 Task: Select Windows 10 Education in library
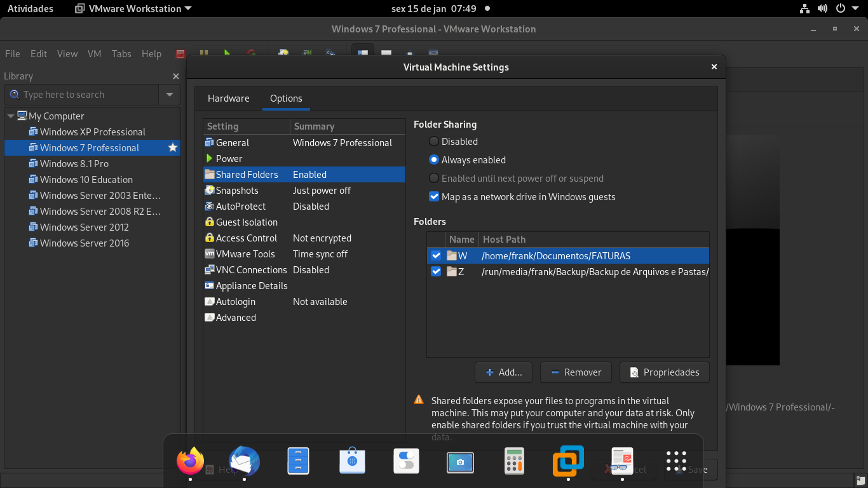[92, 180]
